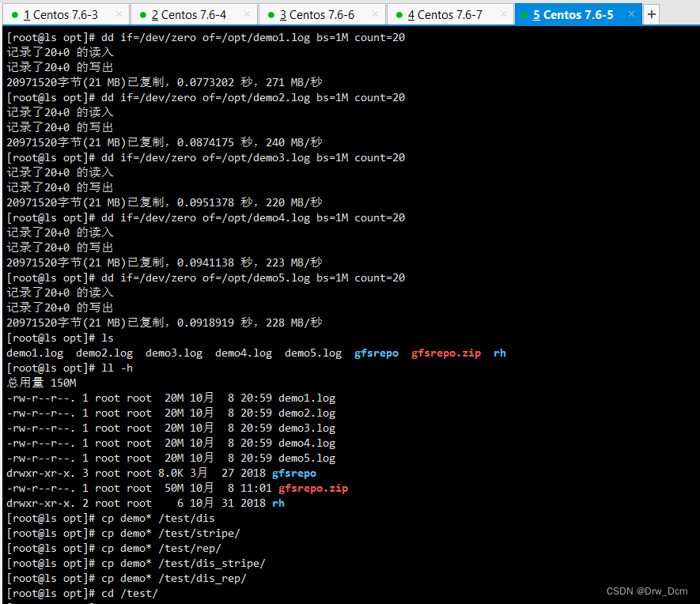Switch to the 2 Centos 7.6-4 tab
This screenshot has height=604, width=700.
tap(195, 15)
